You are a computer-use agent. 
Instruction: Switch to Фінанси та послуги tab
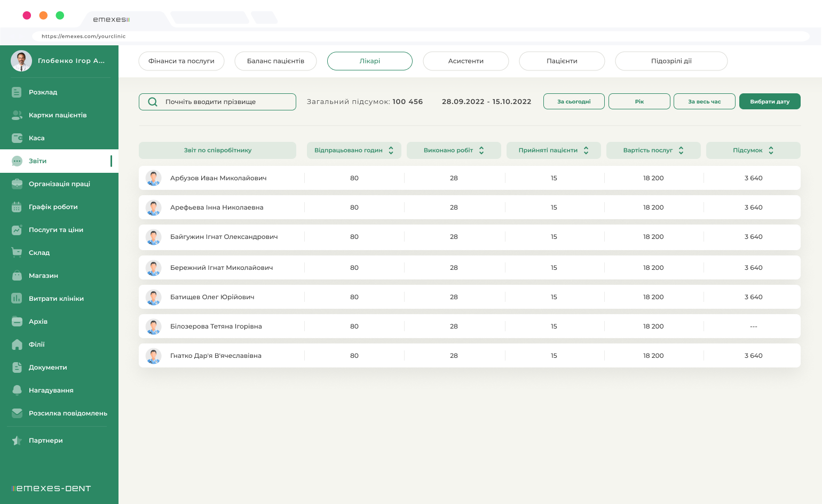(x=181, y=61)
